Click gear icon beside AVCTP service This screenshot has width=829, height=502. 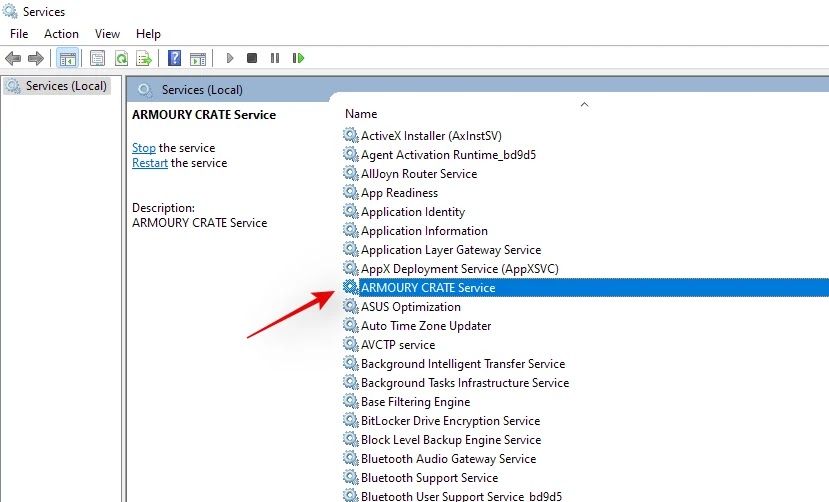(351, 345)
